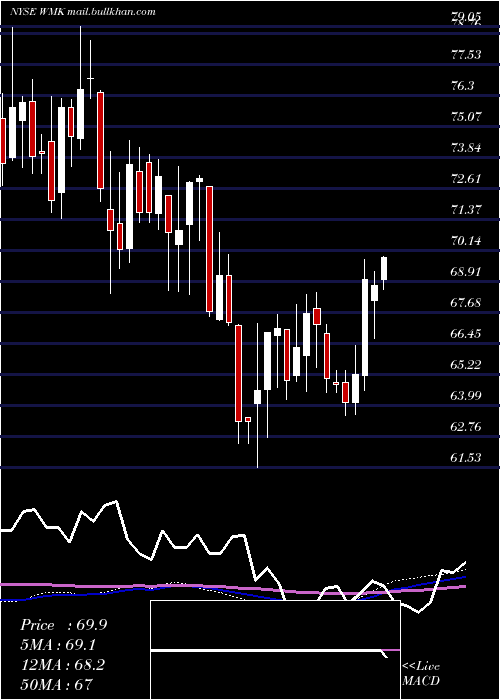500x700 pixels.
Task: Click the <<Live MACD label
Action: point(421,674)
